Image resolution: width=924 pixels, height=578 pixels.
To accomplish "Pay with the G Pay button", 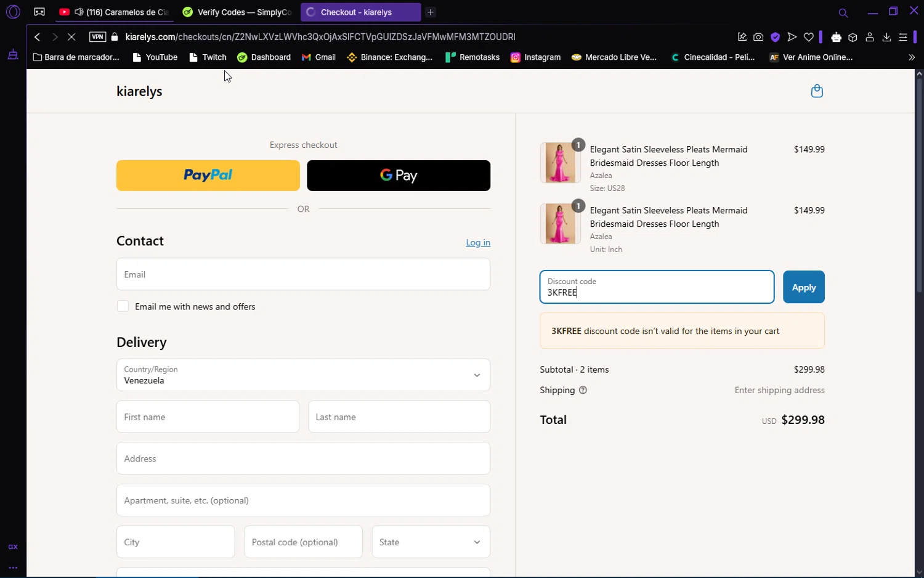I will [x=399, y=176].
